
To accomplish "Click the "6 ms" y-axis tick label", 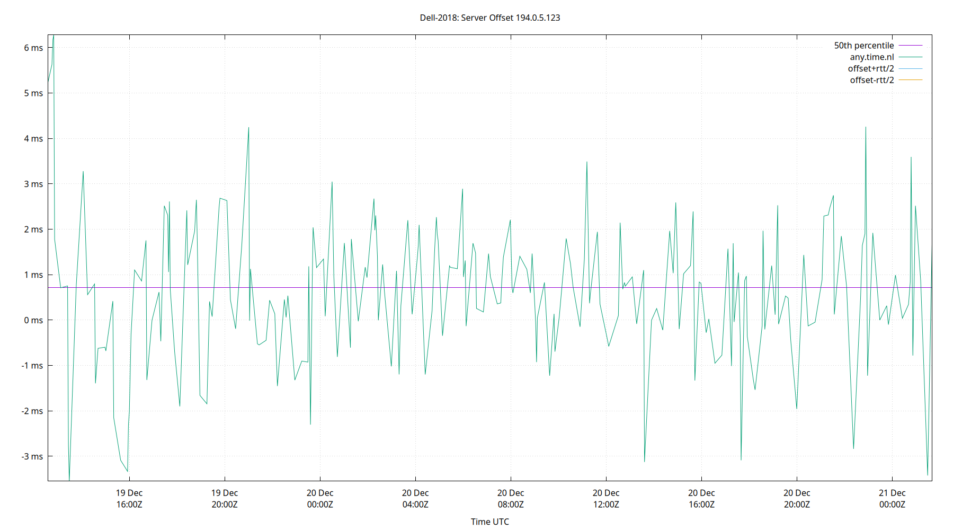I will (33, 47).
